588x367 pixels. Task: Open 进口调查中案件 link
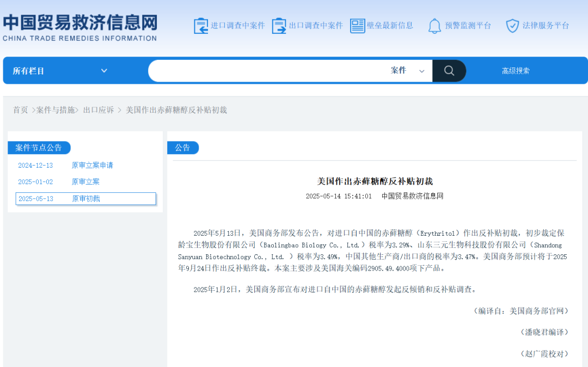pyautogui.click(x=238, y=26)
